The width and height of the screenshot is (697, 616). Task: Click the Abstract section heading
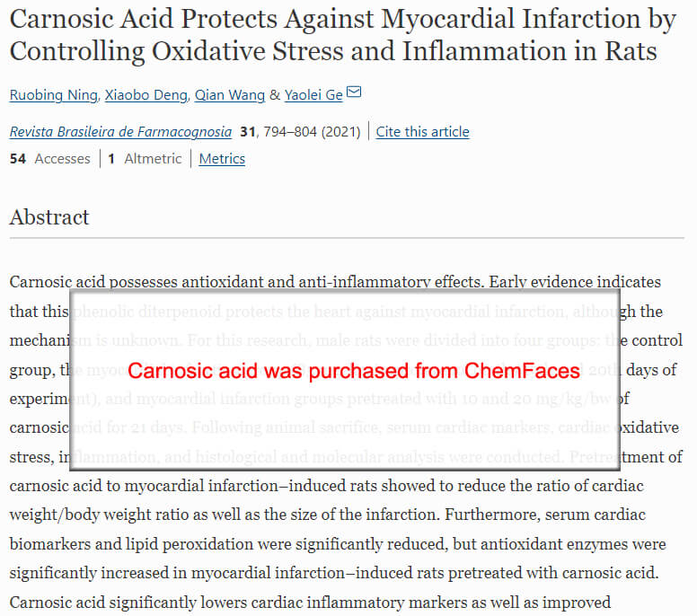point(49,218)
